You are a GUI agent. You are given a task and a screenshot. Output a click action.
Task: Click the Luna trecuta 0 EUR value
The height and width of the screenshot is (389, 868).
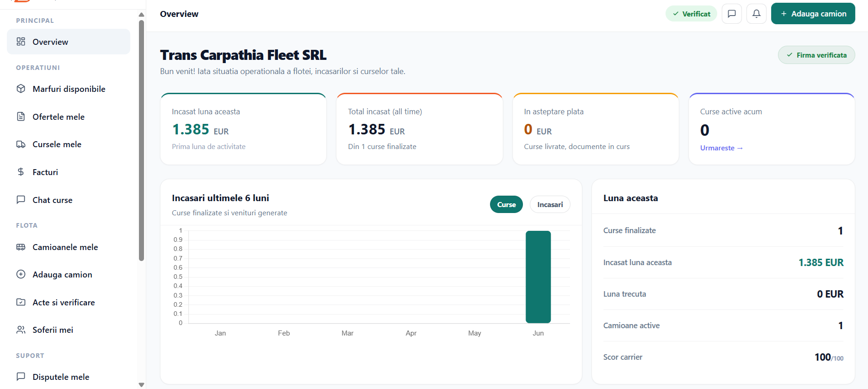point(830,294)
